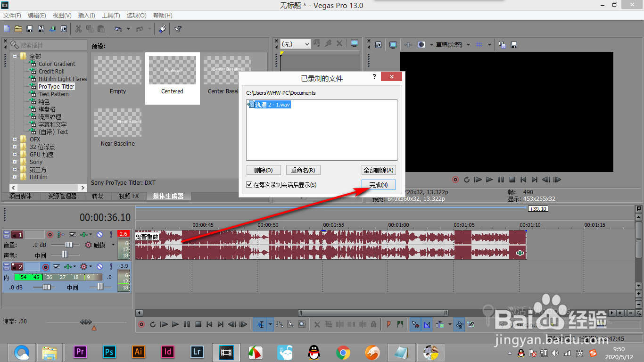644x362 pixels.
Task: Toggle enable snapping in timeline toolbar
Action: [415, 324]
